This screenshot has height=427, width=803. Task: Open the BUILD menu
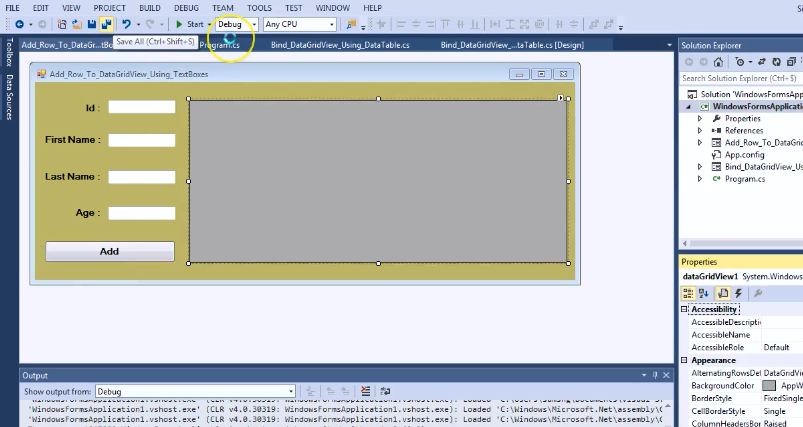coord(149,8)
